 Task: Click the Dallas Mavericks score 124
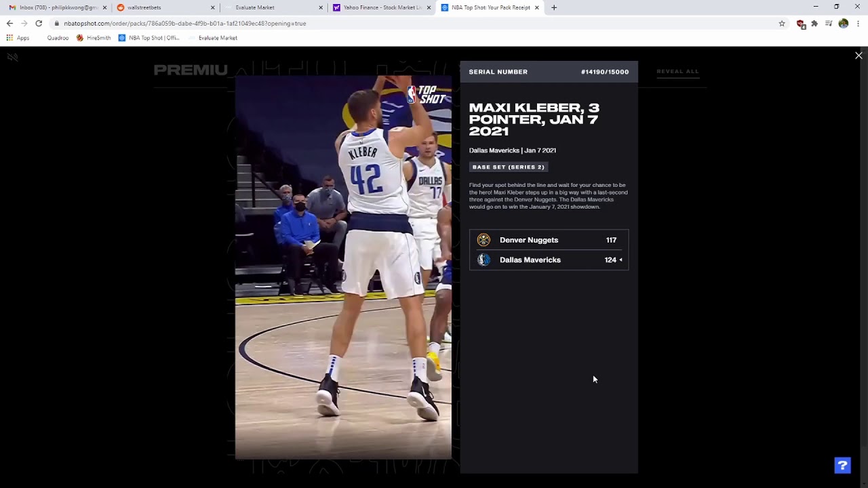click(610, 260)
